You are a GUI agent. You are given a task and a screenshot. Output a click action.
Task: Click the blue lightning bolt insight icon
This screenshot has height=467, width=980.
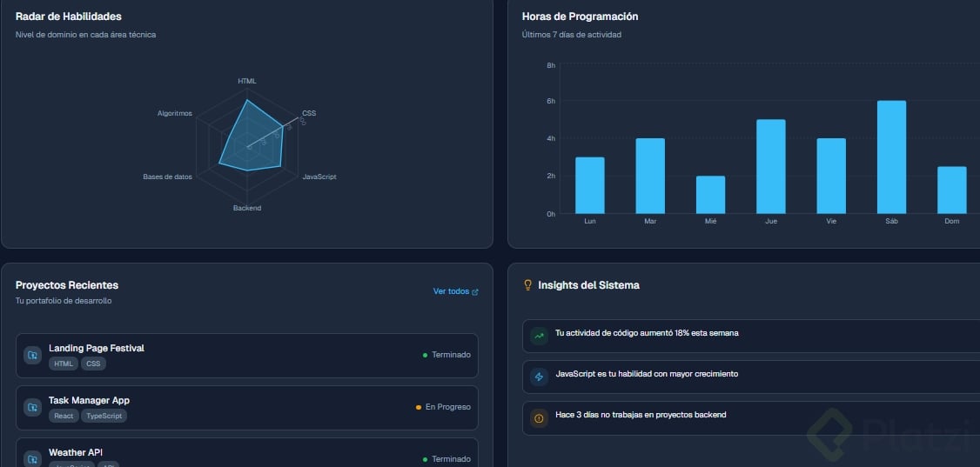(540, 377)
